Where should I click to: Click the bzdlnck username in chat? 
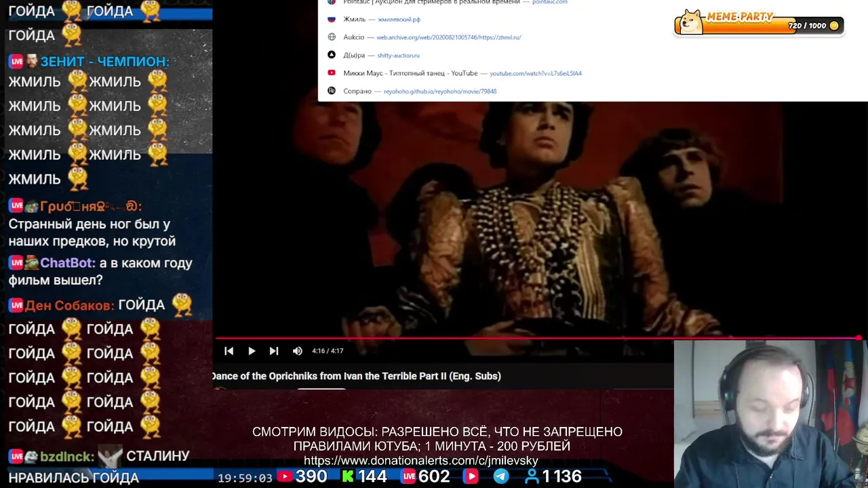click(x=67, y=457)
